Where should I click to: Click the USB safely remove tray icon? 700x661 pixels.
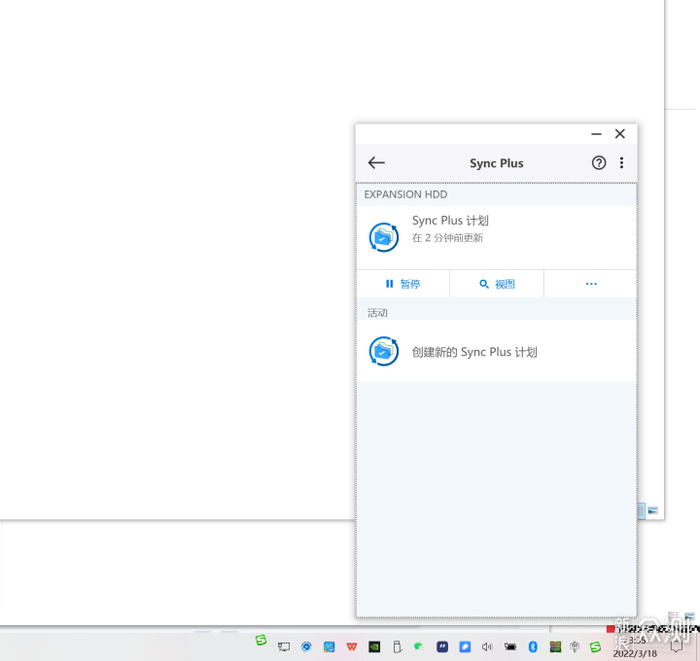(397, 646)
